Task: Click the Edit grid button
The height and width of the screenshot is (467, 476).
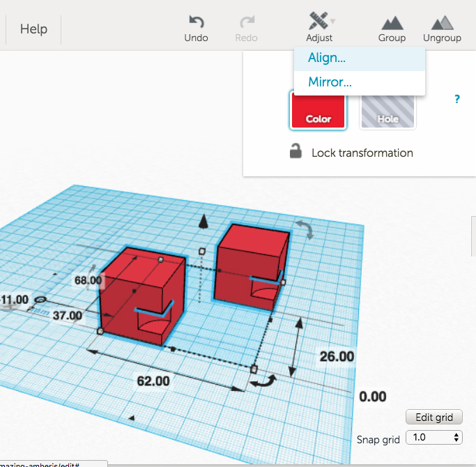Action: pos(433,418)
